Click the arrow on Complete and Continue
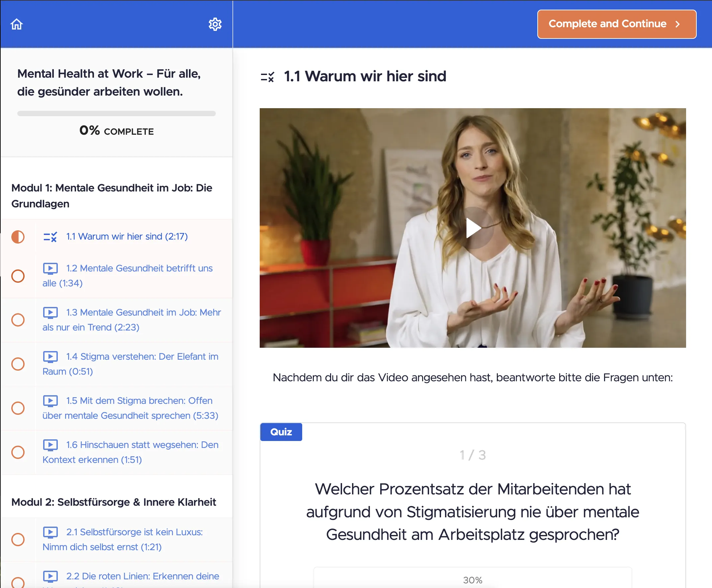 (677, 24)
